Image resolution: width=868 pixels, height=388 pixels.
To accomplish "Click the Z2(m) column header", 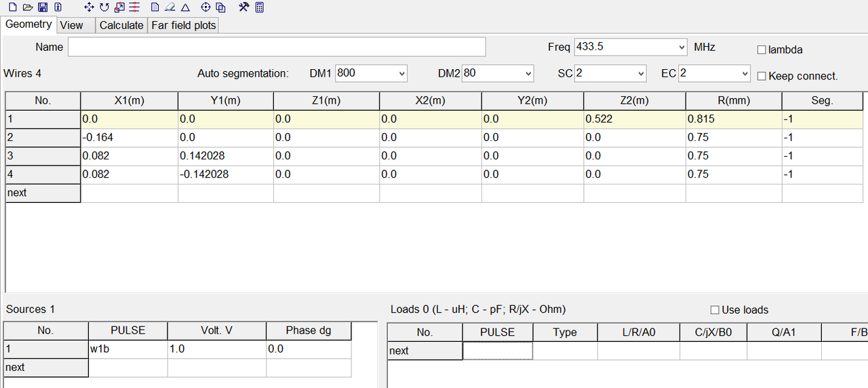I will point(635,100).
